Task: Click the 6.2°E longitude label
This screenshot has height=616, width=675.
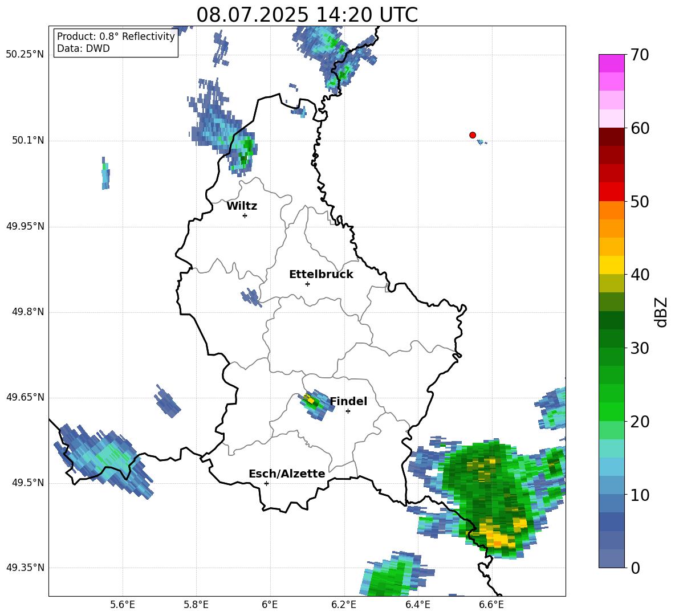Action: [x=344, y=605]
